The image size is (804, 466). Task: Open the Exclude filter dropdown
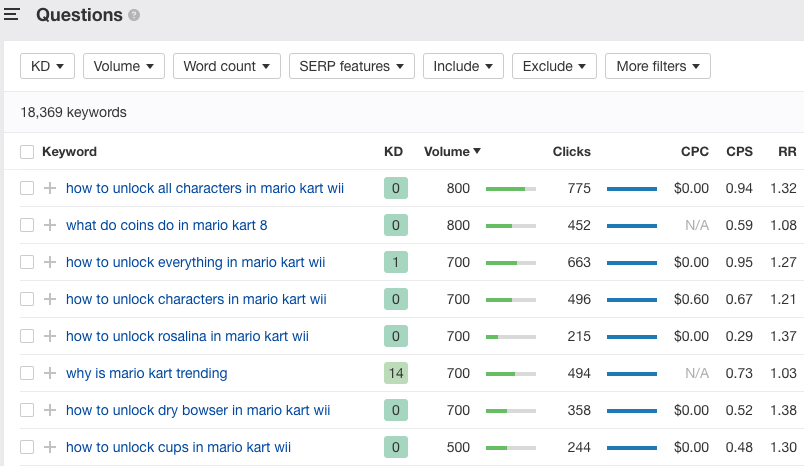(554, 66)
